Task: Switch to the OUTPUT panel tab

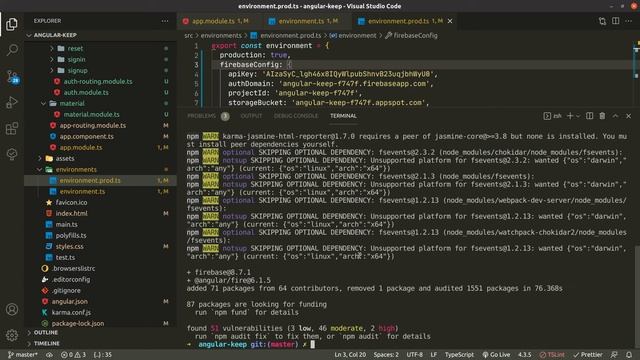Action: pos(251,116)
